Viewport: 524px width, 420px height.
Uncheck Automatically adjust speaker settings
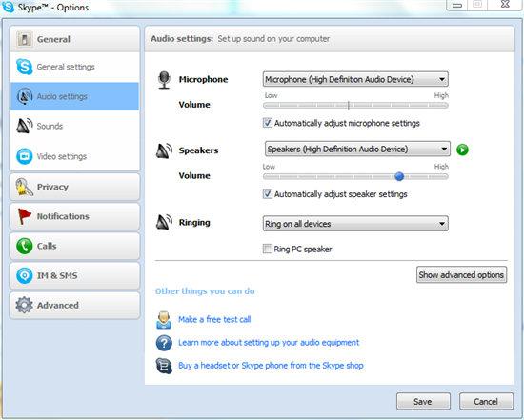tap(268, 193)
